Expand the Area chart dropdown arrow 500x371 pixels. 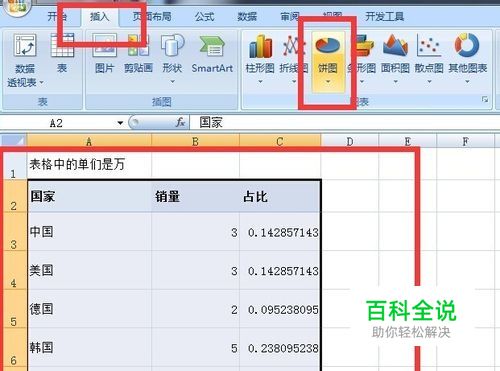tap(396, 81)
